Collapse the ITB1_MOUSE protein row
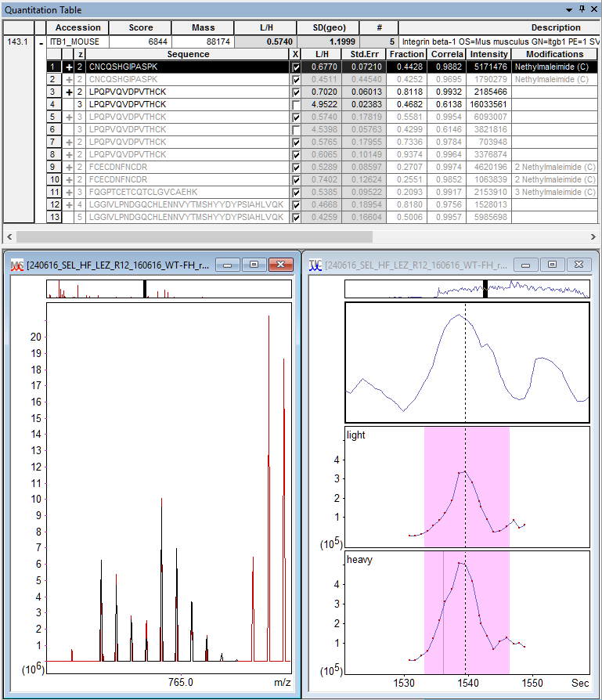 pyautogui.click(x=41, y=42)
